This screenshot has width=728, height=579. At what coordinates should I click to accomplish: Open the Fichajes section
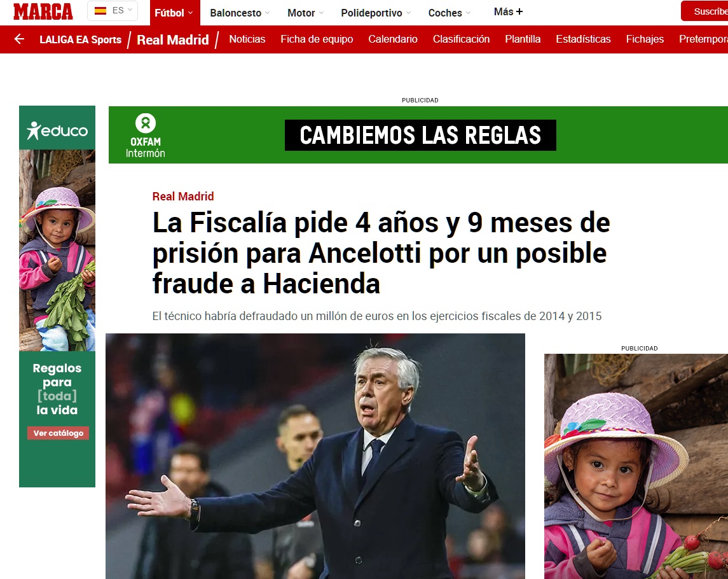(645, 39)
